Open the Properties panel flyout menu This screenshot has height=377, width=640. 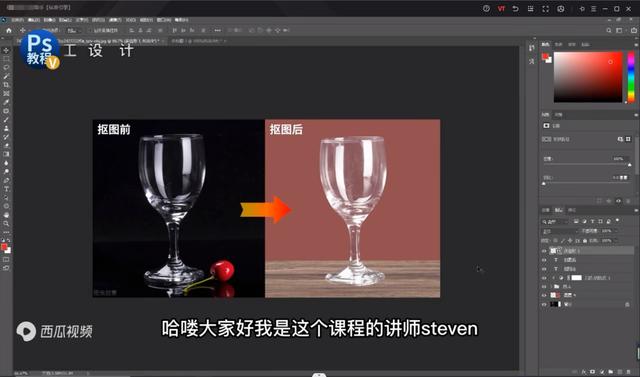pos(636,115)
